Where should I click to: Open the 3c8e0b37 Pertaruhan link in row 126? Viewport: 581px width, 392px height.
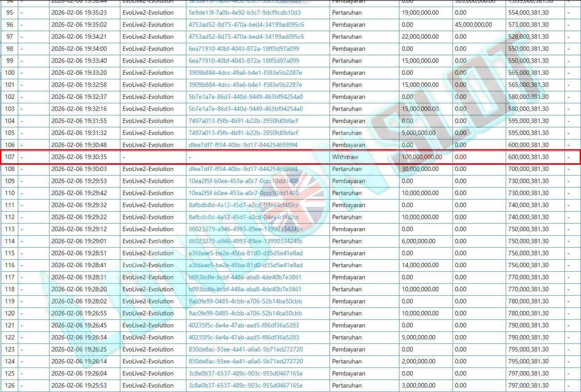(x=245, y=386)
